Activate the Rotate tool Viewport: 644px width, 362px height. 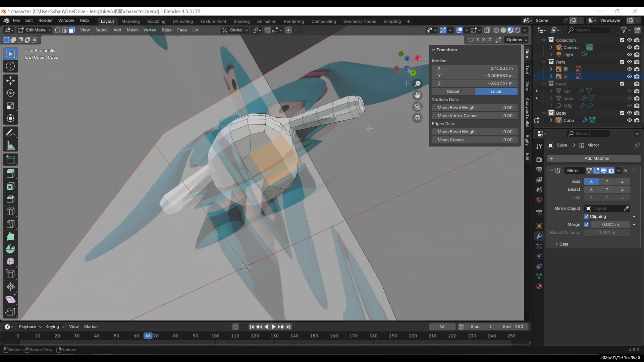pos(10,93)
